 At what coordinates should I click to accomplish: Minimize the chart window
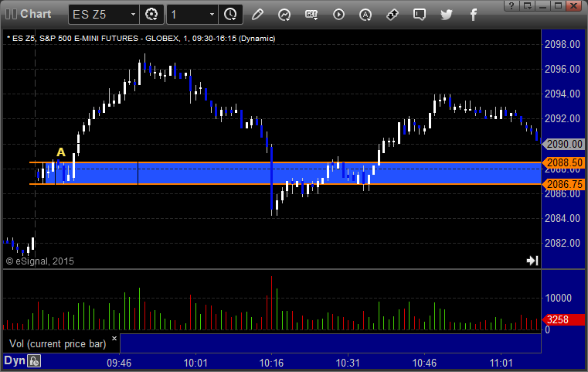[542, 5]
